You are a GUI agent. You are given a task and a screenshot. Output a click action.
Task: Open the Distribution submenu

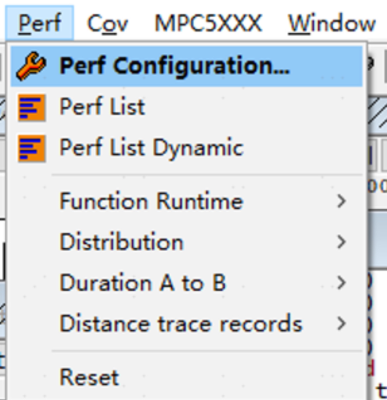click(187, 242)
